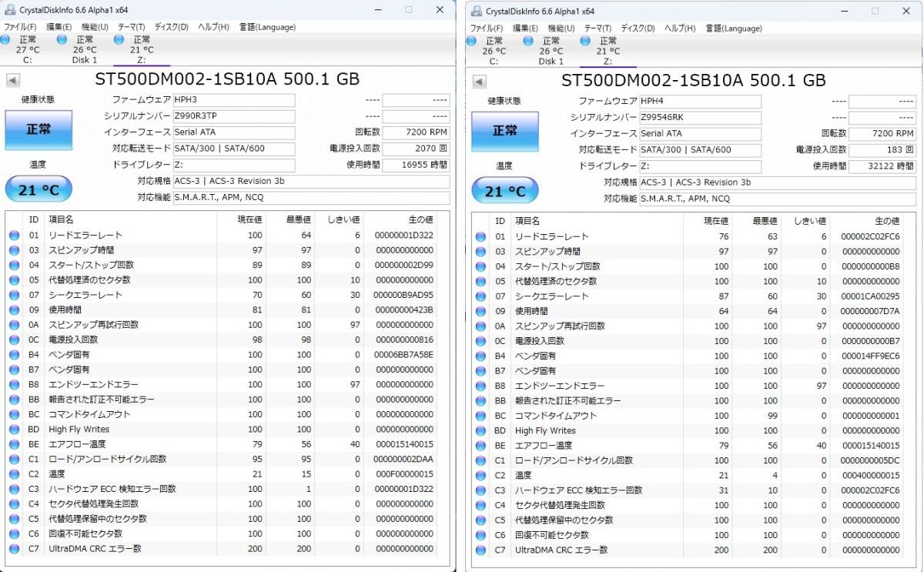Screen dimensions: 924x572
Task: Select the blue health indicator dot for リードエラーレート
Action: 15,235
